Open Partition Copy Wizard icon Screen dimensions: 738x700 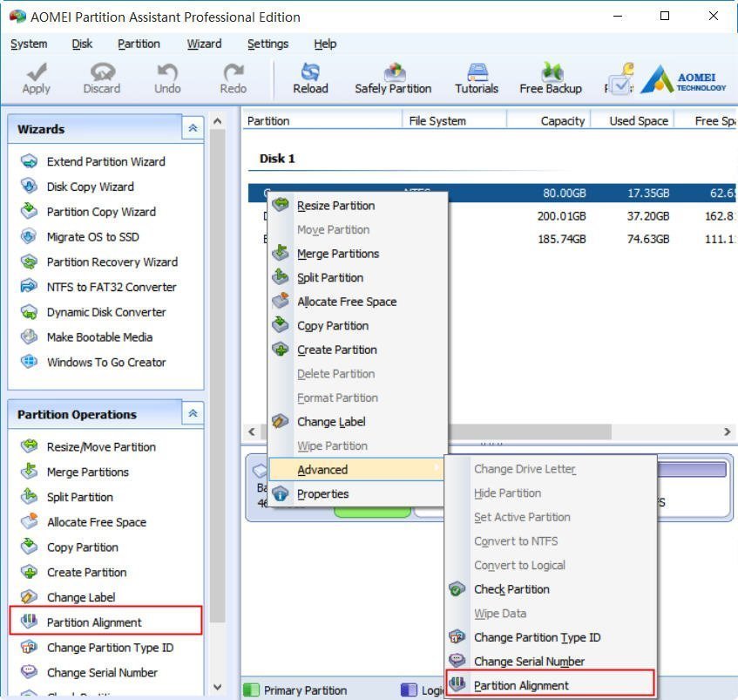(x=29, y=211)
